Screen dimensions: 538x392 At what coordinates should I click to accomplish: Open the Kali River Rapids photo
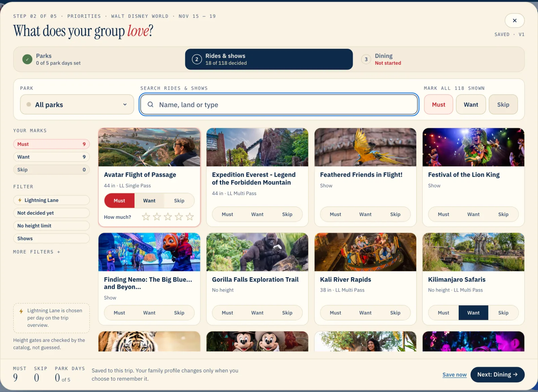click(x=365, y=252)
